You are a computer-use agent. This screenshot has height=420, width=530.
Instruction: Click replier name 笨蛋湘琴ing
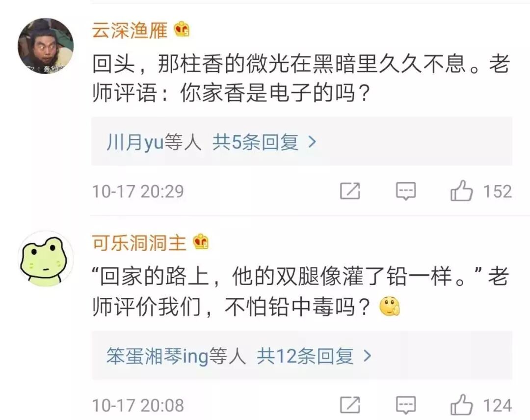coord(158,356)
